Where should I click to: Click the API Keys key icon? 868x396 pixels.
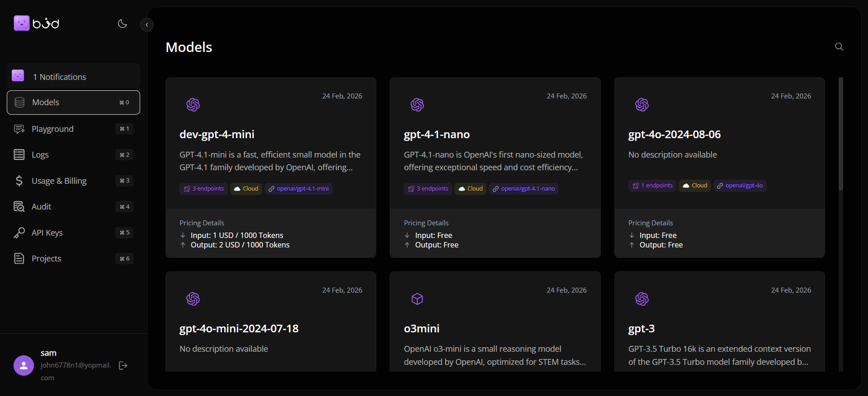pos(19,233)
